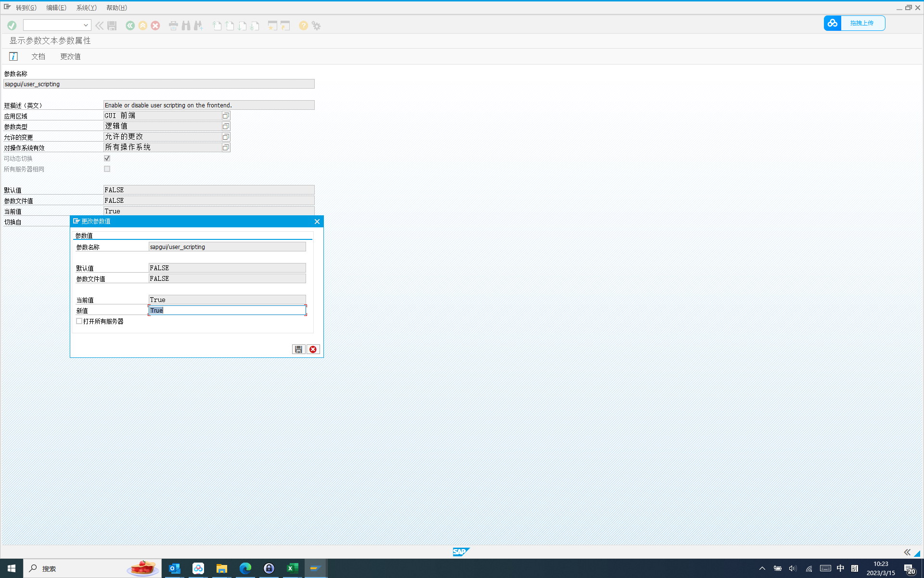Toggle the 可动态切换 checkbox
This screenshot has width=924, height=578.
coord(107,158)
